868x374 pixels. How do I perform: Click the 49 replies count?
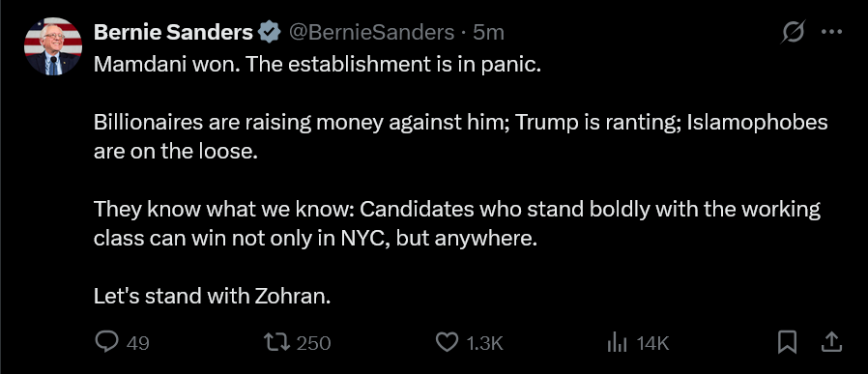[x=138, y=344]
